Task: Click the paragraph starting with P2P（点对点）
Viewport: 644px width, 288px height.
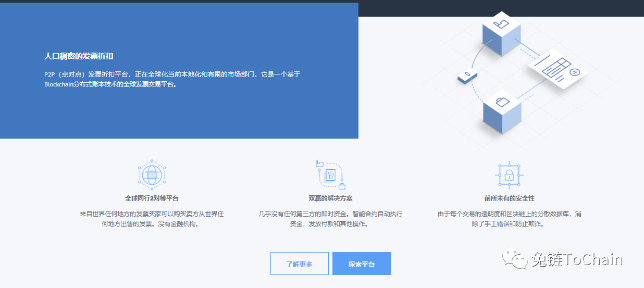Action: (x=172, y=80)
